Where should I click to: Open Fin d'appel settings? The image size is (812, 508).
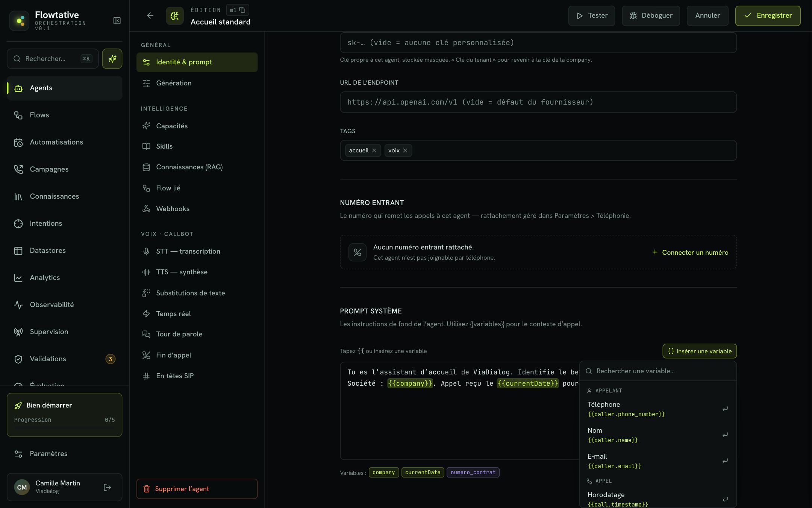pos(197,355)
